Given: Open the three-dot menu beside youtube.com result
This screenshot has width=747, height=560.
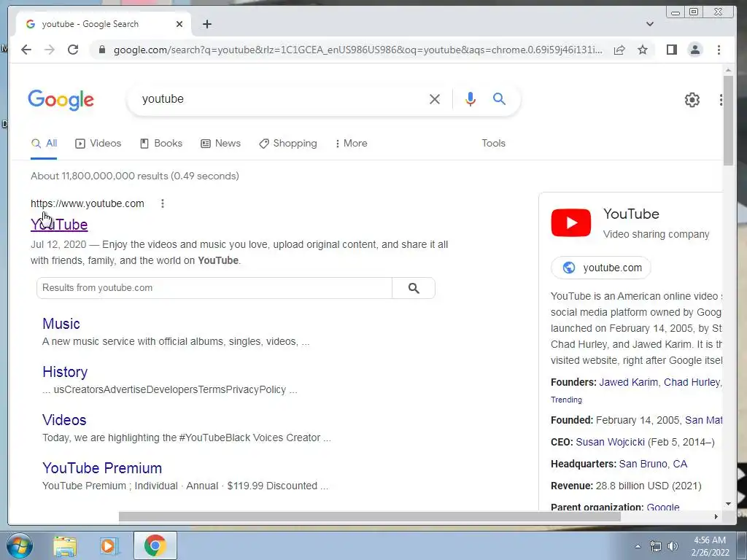Looking at the screenshot, I should (x=163, y=203).
